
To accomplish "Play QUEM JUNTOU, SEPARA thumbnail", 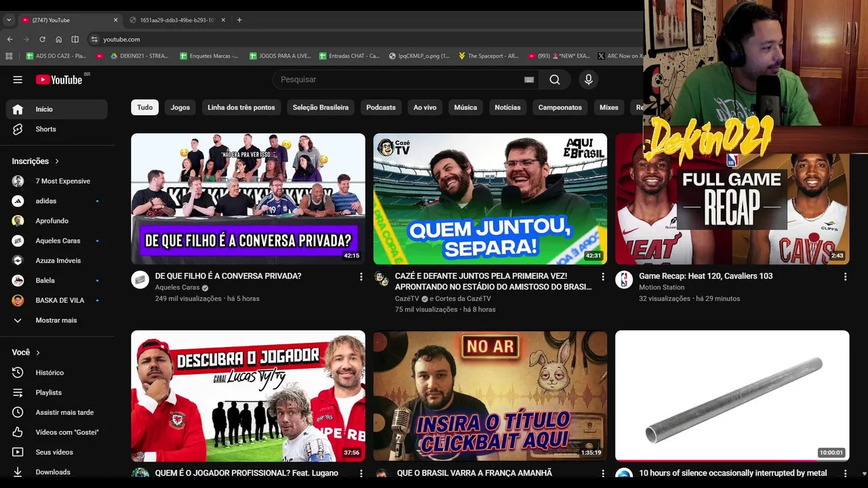I will tap(490, 199).
